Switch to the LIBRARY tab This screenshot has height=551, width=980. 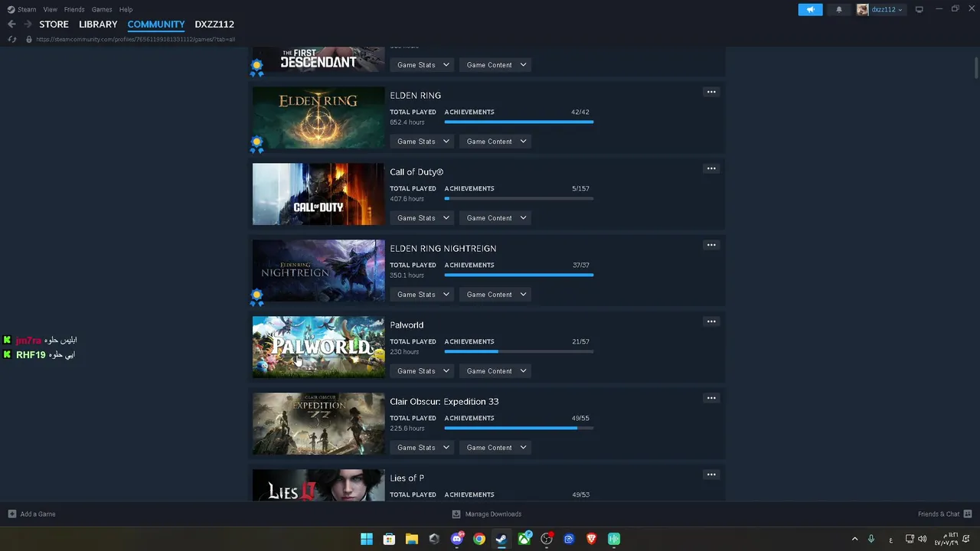tap(98, 24)
